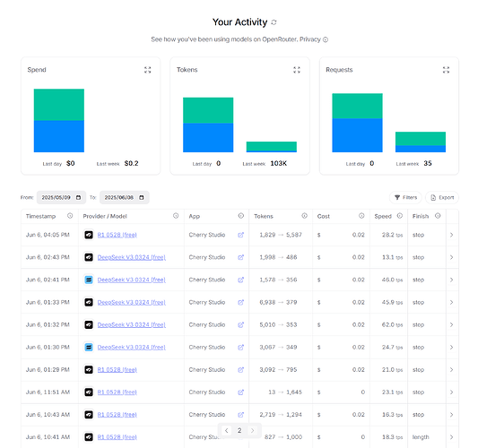Click Spend last week value $0.2
The image size is (495, 448).
[131, 163]
